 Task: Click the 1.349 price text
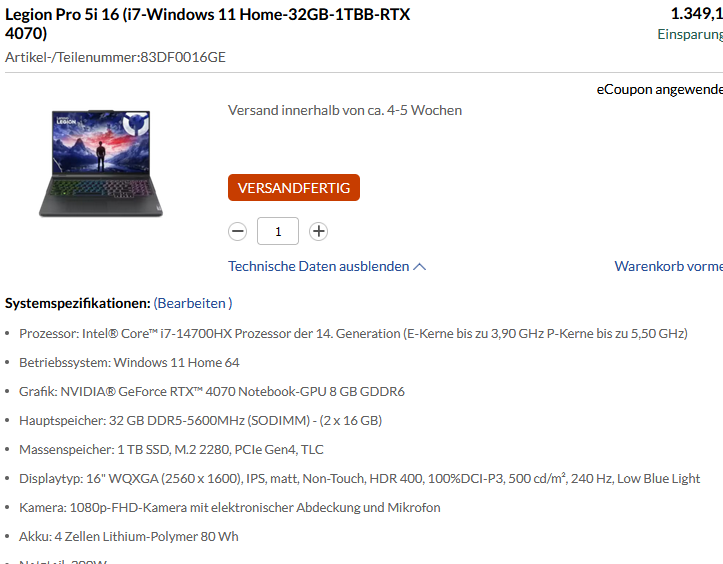coord(697,14)
